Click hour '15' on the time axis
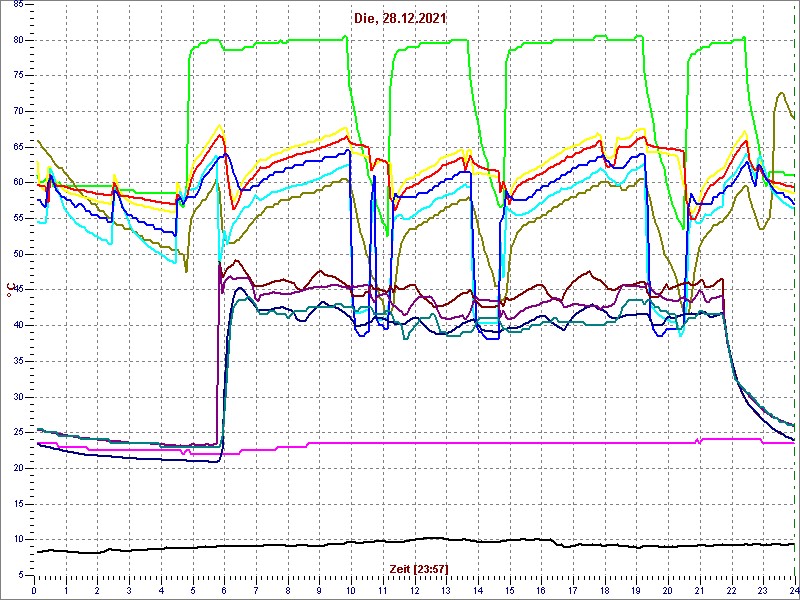Viewport: 800px width, 600px height. click(x=509, y=590)
